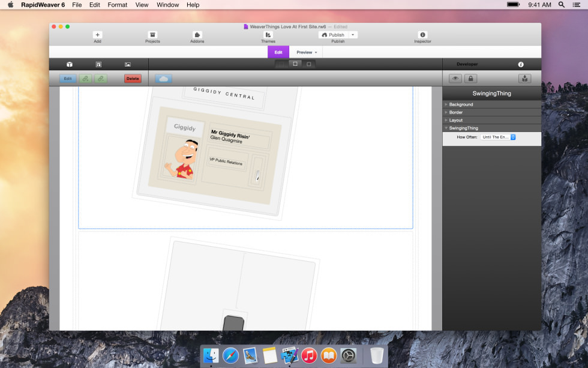Open the File menu
The height and width of the screenshot is (368, 588).
click(x=77, y=5)
